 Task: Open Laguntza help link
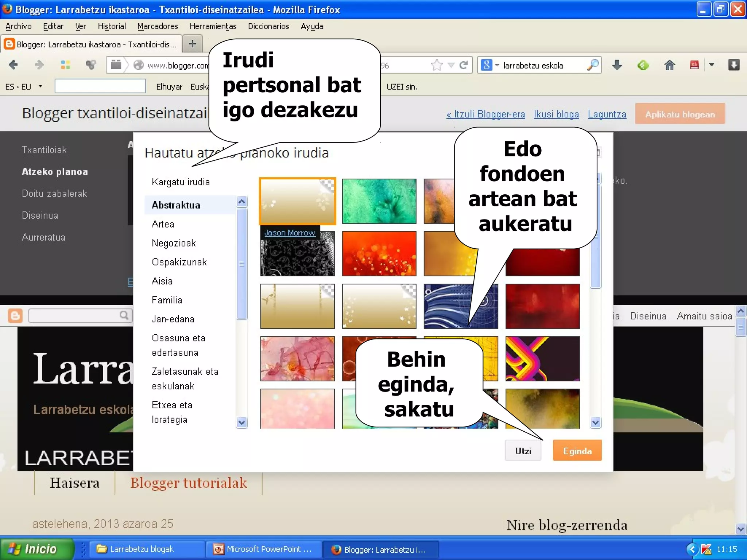(607, 114)
